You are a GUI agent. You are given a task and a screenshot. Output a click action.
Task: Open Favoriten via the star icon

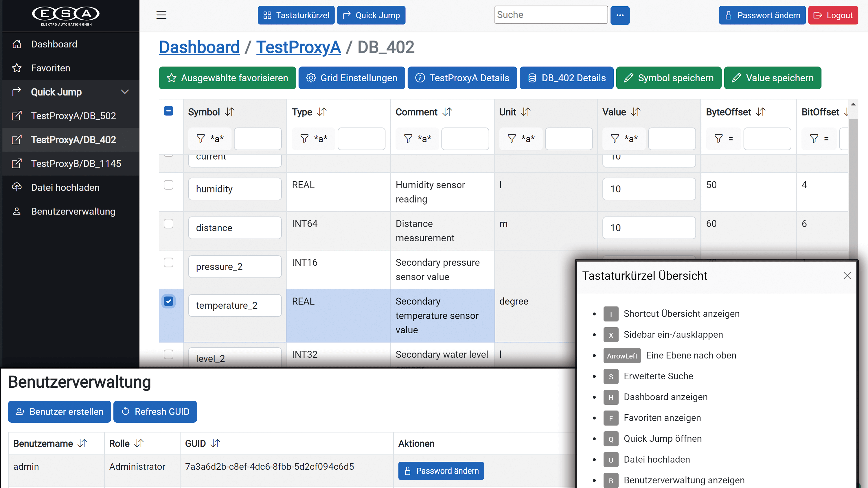[16, 68]
